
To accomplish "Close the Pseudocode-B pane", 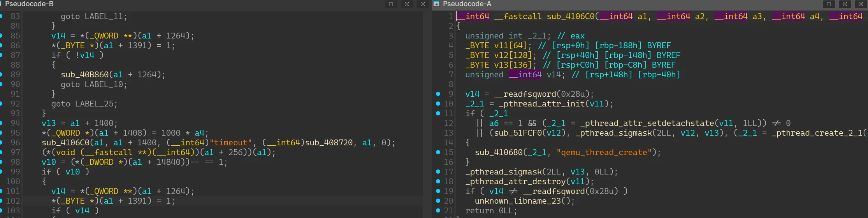I will (x=423, y=4).
